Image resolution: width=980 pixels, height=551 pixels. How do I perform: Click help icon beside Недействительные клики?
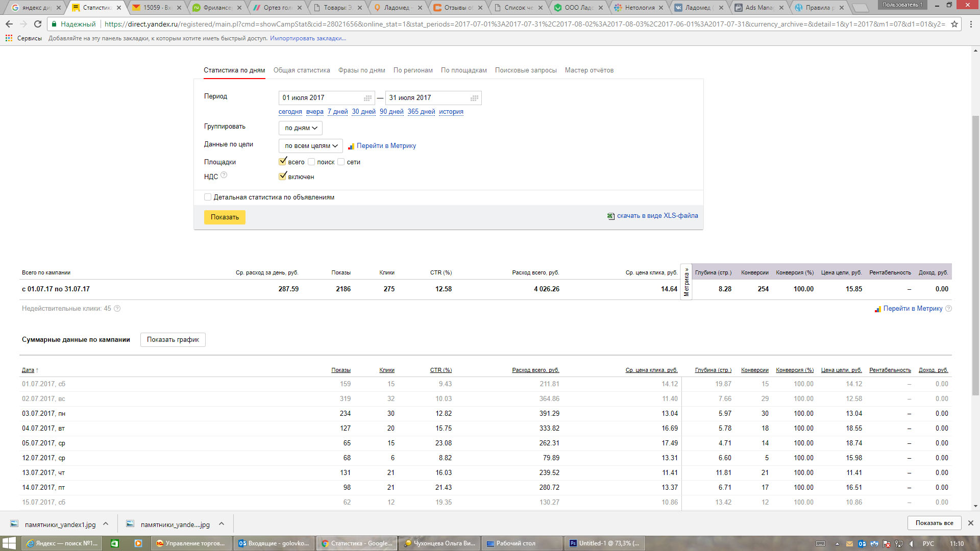coord(117,309)
